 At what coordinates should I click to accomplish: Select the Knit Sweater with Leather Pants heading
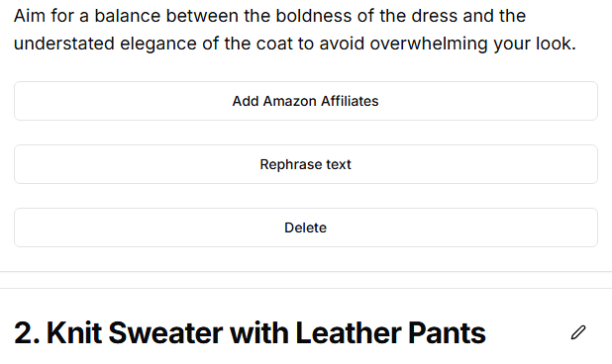pyautogui.click(x=250, y=332)
